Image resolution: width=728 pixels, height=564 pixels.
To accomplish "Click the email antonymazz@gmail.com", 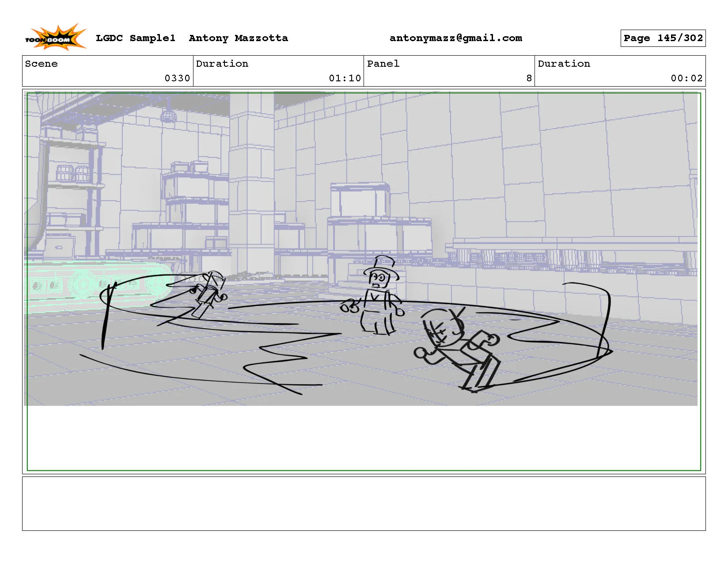I will coord(455,38).
